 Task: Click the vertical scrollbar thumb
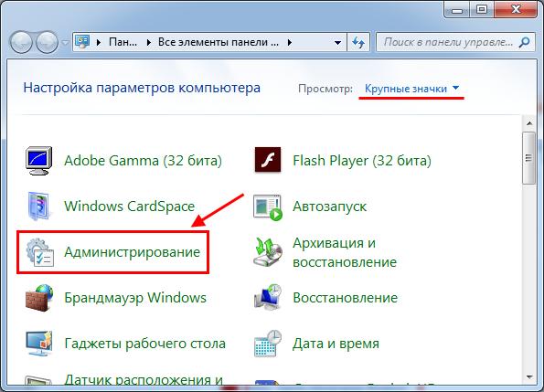coord(528,158)
